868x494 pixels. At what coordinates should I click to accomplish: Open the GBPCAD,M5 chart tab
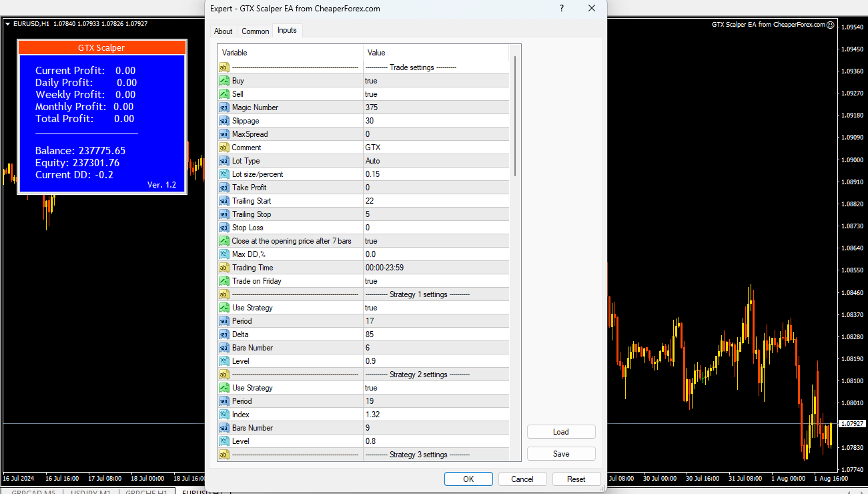pyautogui.click(x=33, y=493)
